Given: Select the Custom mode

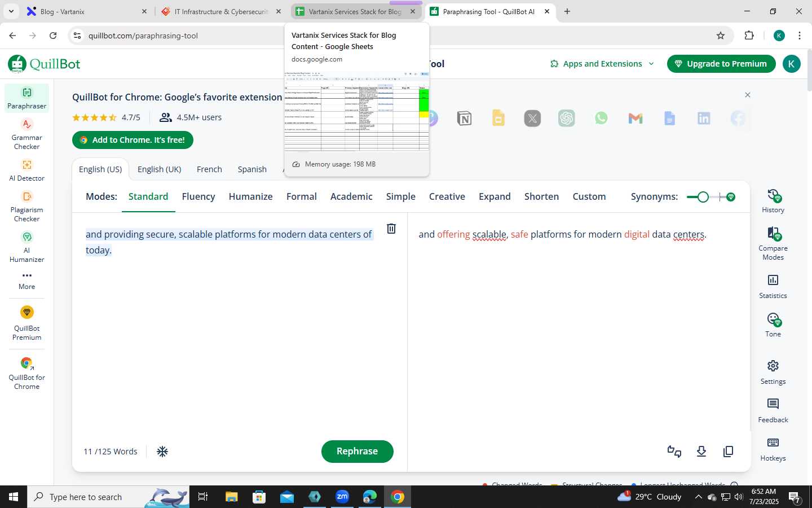Looking at the screenshot, I should click(589, 196).
